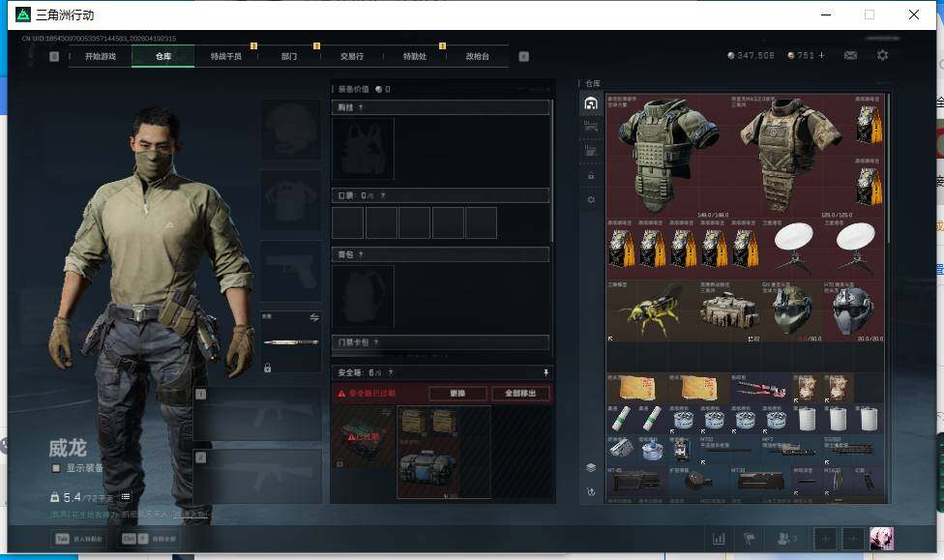Viewport: 944px width, 560px height.
Task: Select the 仓库 tab
Action: (x=163, y=56)
